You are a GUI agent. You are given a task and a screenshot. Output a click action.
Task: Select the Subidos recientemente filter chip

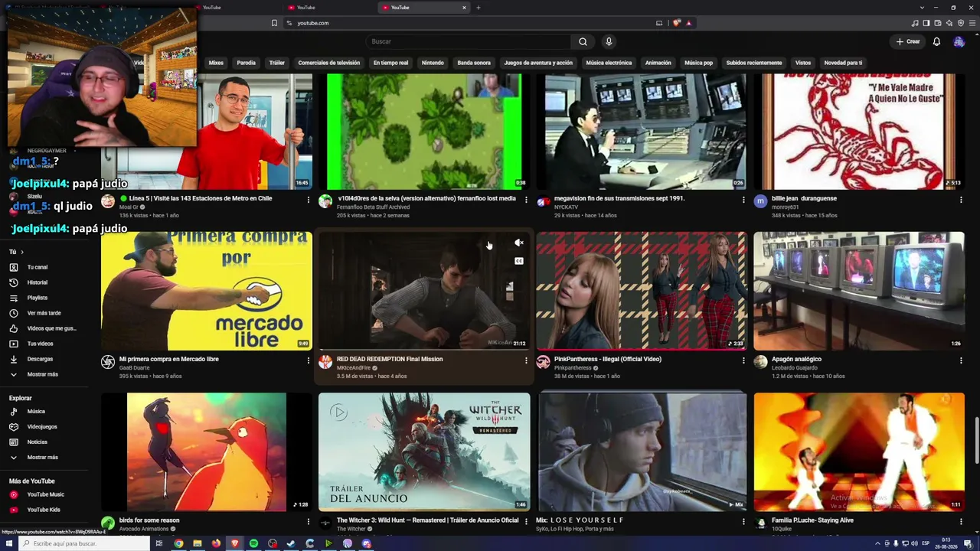tap(754, 63)
